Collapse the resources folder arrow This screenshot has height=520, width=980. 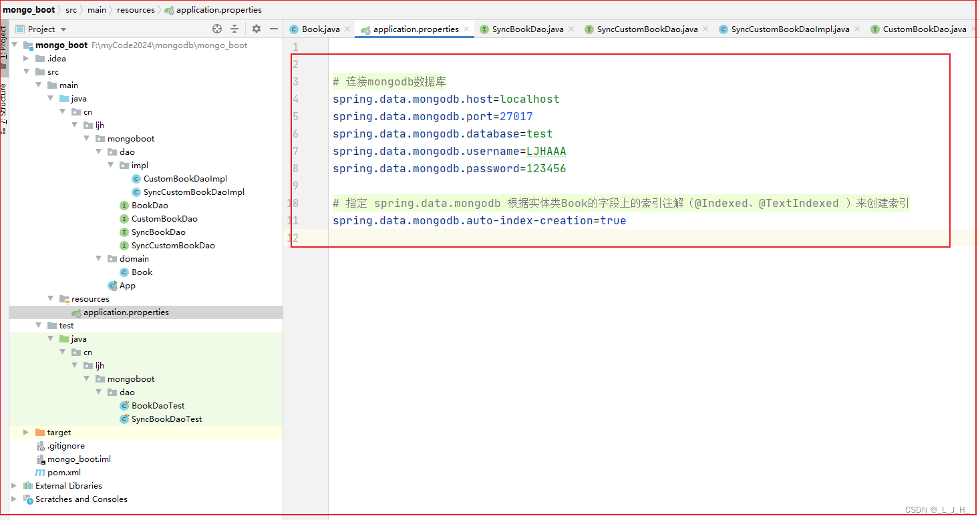coord(51,298)
